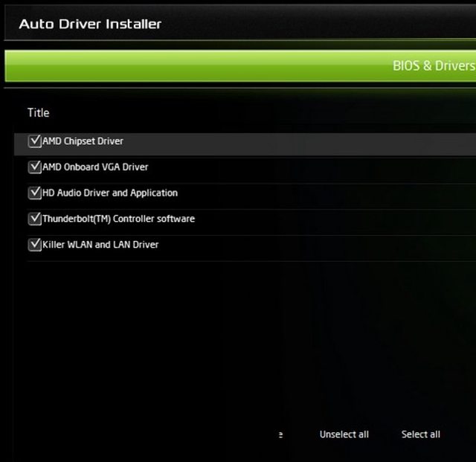The width and height of the screenshot is (476, 462).
Task: Switch to the BIOS & Drivers tab
Action: coord(433,65)
